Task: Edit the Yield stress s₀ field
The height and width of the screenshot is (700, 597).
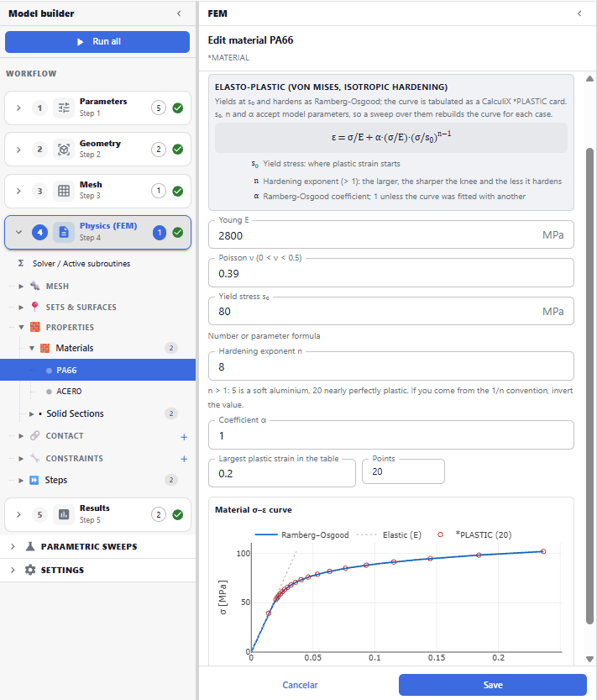Action: click(390, 311)
